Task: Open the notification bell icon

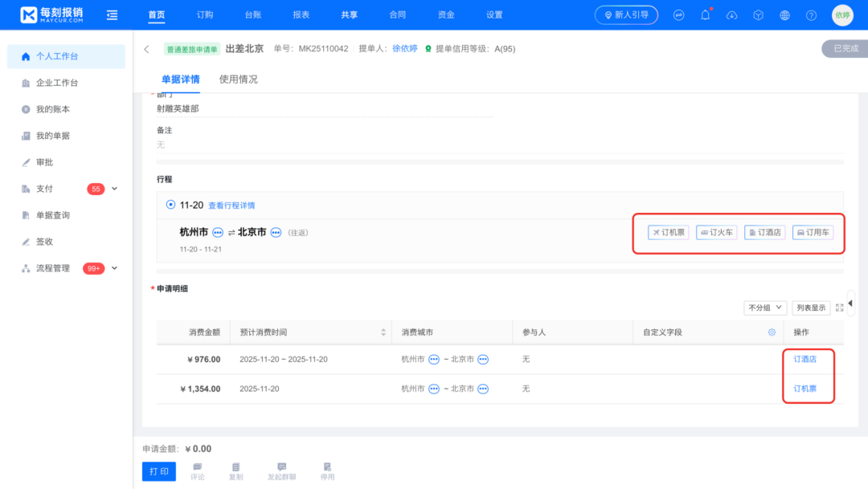Action: pos(705,14)
